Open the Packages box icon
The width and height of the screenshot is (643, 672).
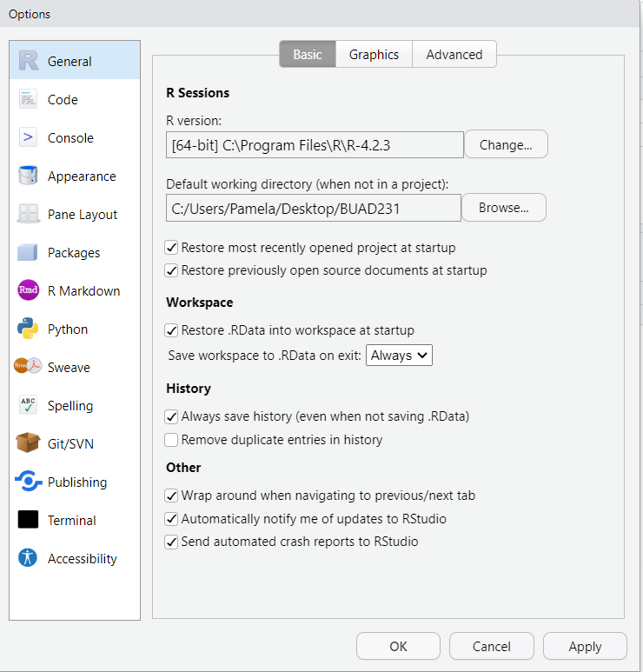29,252
